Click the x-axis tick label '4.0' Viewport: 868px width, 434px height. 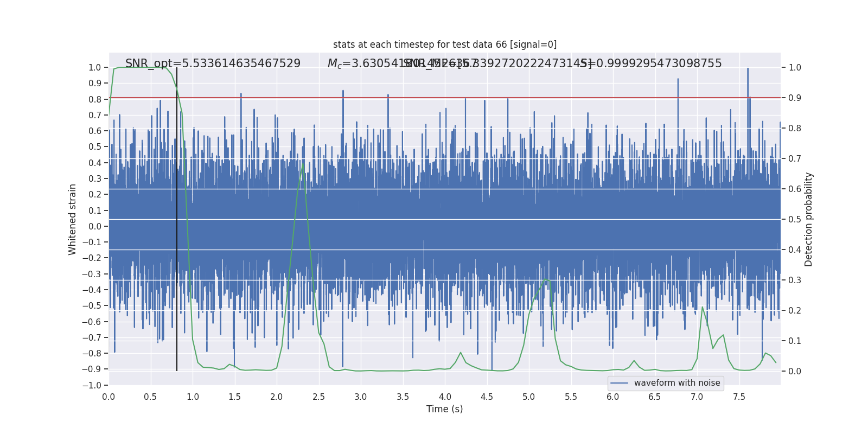[445, 397]
